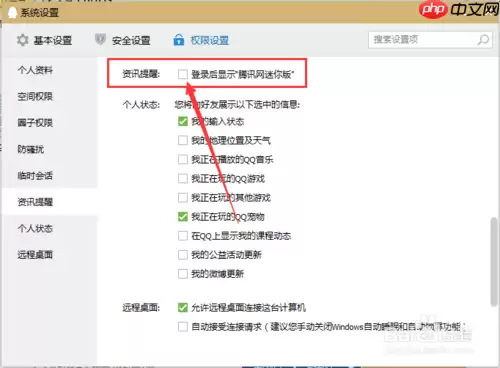Click the gear icon of 基本设置
Viewport: 500px width, 368px height.
(23, 40)
